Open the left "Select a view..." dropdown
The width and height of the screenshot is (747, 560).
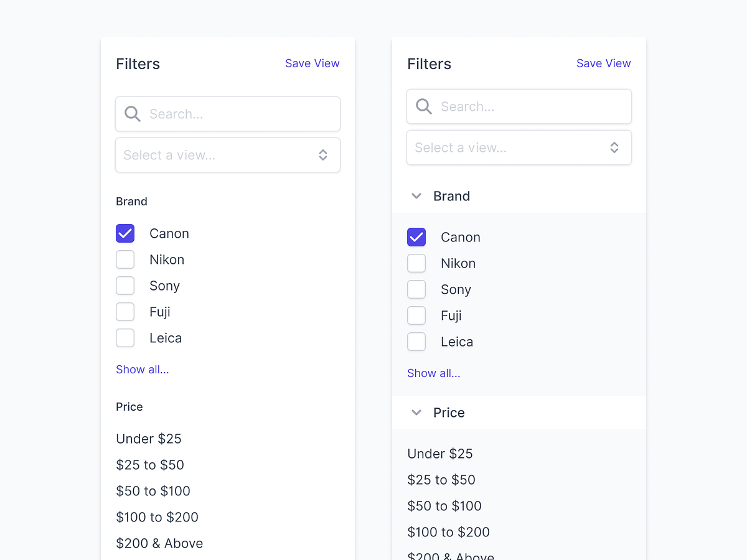(227, 155)
